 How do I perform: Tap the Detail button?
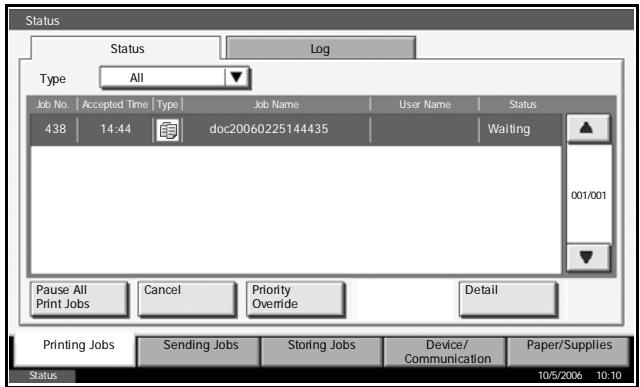point(508,299)
